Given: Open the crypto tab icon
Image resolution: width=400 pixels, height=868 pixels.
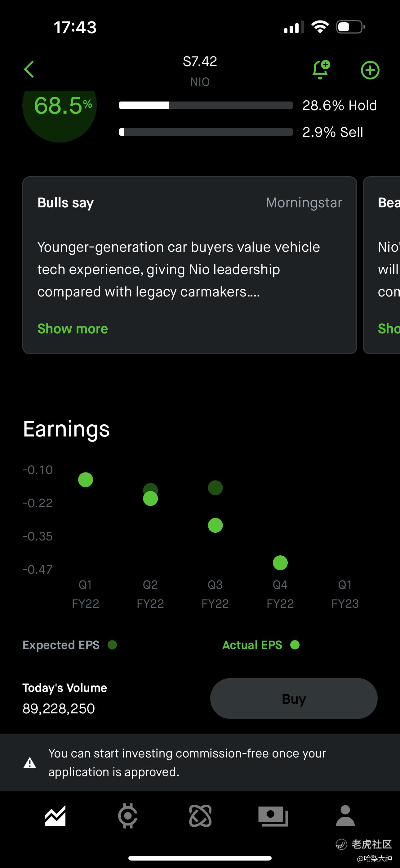Looking at the screenshot, I should pyautogui.click(x=128, y=816).
